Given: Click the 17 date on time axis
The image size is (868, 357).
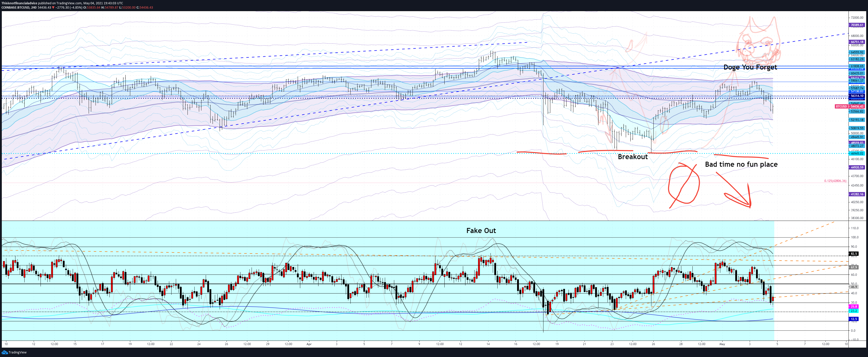Looking at the screenshot, I should tap(102, 344).
